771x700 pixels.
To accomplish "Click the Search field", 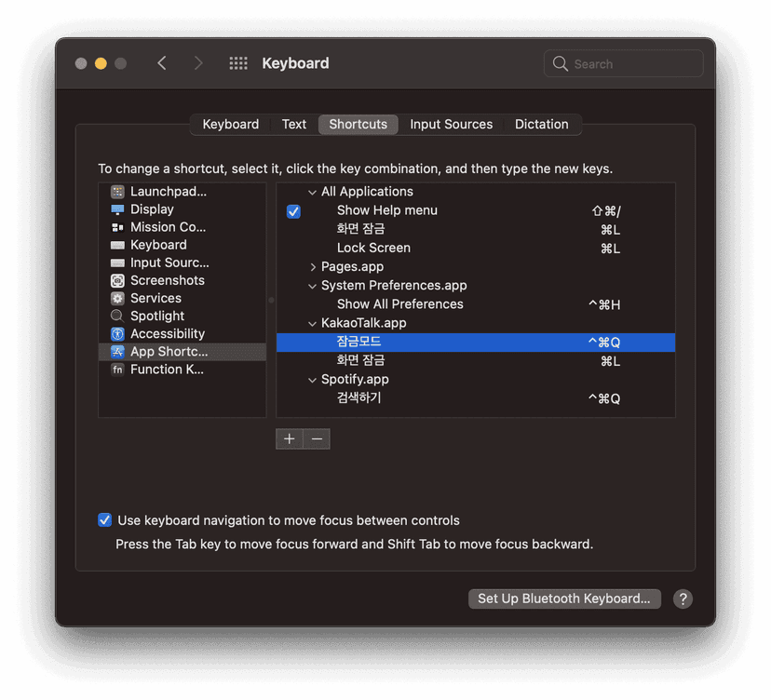I will pos(622,62).
